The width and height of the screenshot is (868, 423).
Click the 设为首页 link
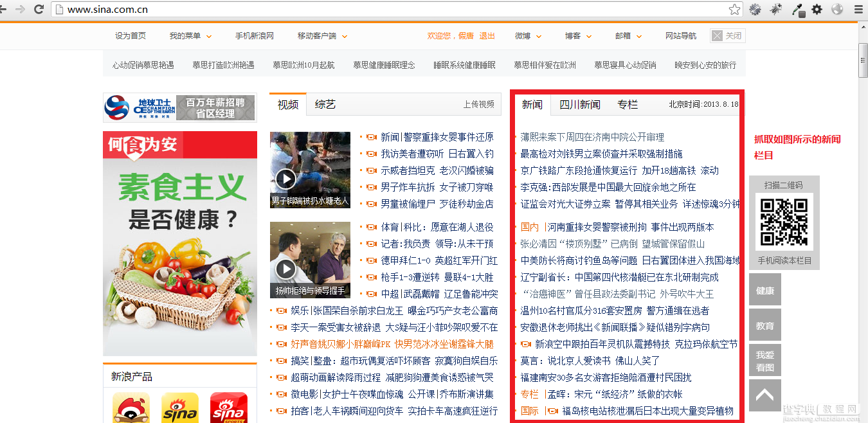click(131, 36)
